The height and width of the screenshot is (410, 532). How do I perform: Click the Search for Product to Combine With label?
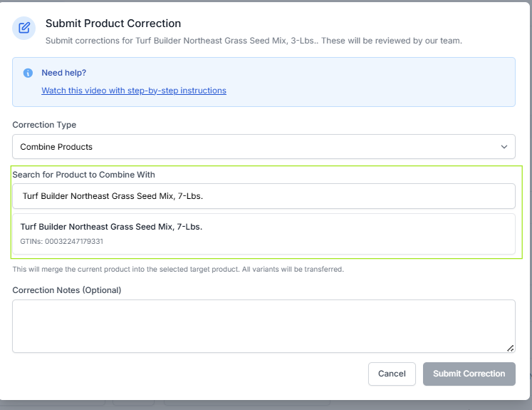click(x=83, y=175)
